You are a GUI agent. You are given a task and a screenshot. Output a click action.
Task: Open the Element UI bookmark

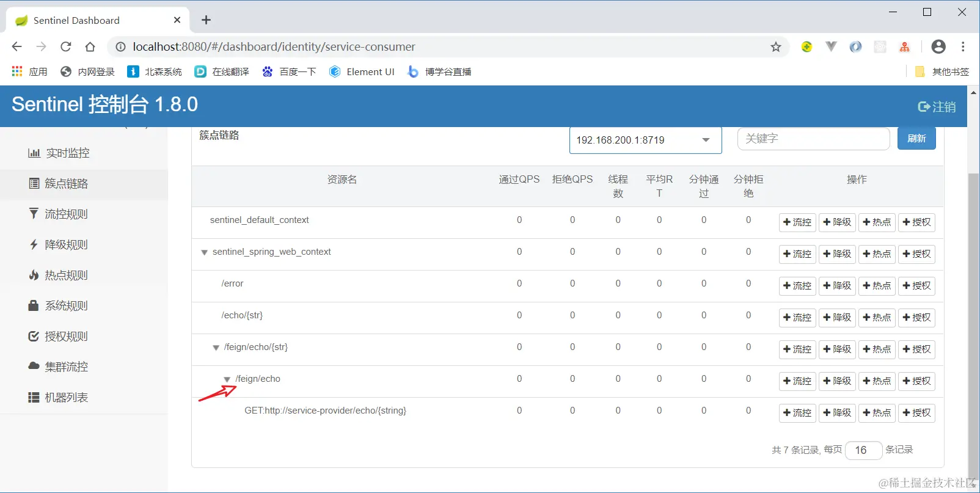click(362, 71)
